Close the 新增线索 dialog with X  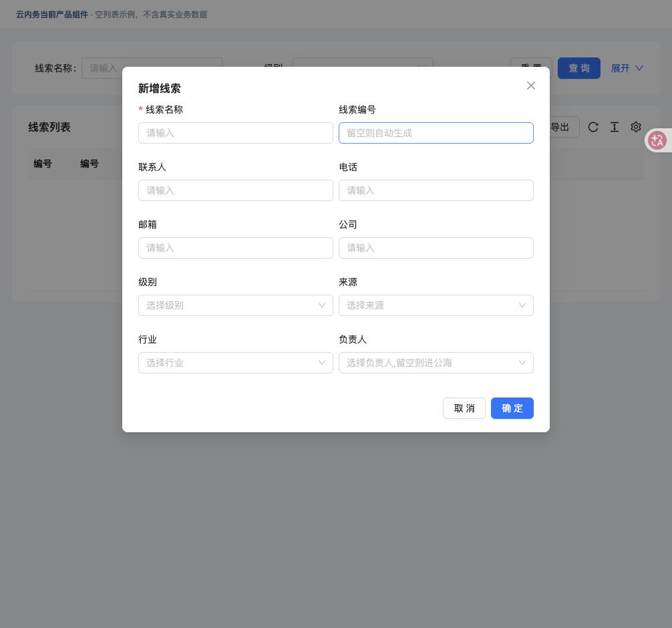(530, 86)
